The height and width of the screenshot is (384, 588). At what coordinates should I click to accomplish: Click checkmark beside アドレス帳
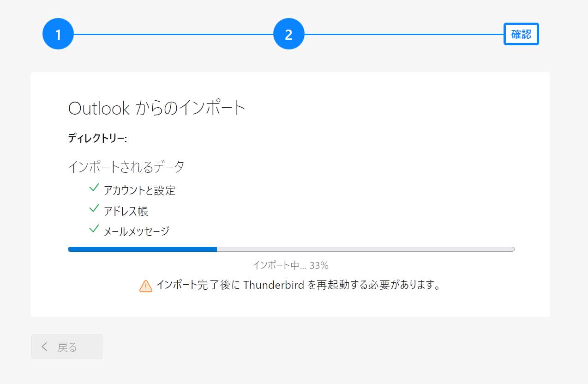click(x=94, y=208)
